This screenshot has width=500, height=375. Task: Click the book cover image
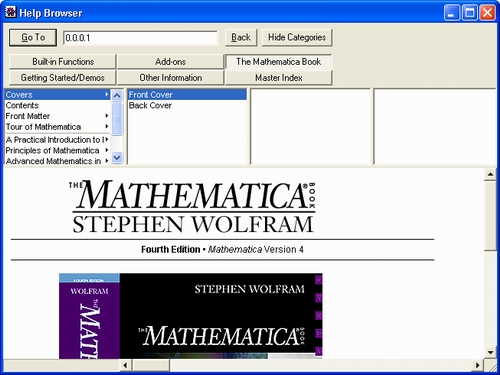[x=191, y=316]
